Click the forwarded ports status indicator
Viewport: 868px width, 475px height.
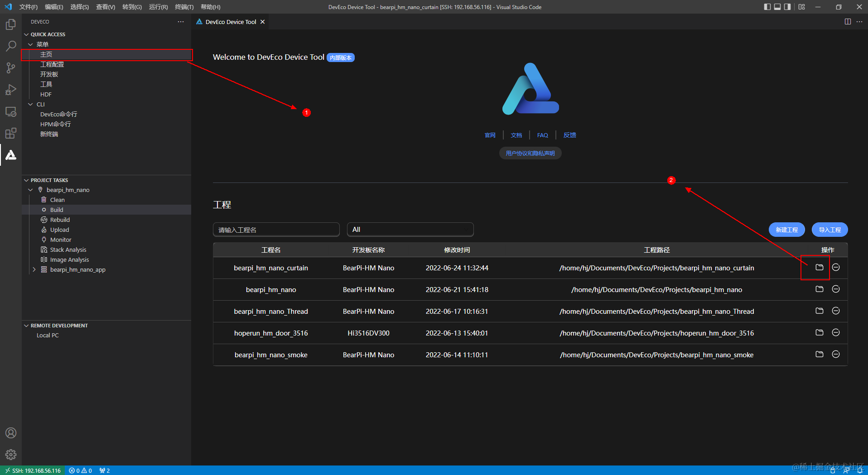(x=105, y=470)
